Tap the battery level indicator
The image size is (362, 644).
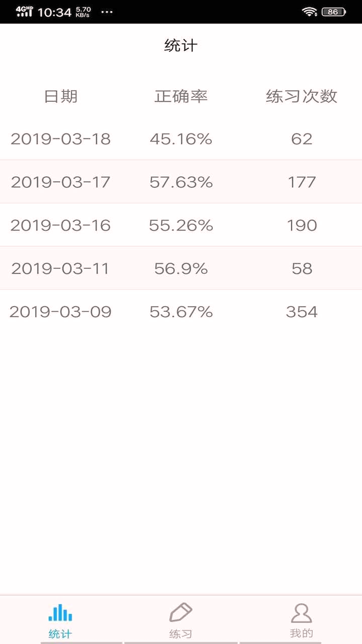pos(334,12)
